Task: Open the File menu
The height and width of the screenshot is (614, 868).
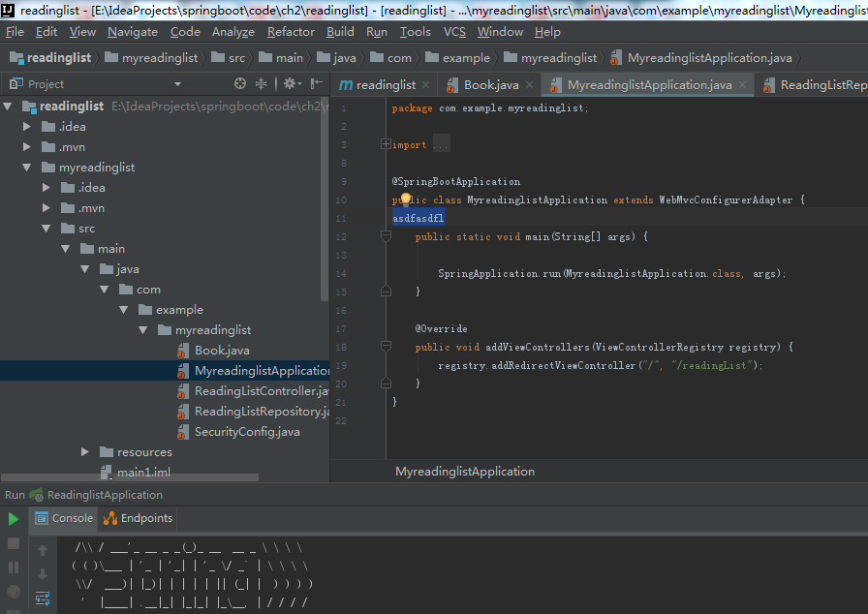Action: [15, 32]
